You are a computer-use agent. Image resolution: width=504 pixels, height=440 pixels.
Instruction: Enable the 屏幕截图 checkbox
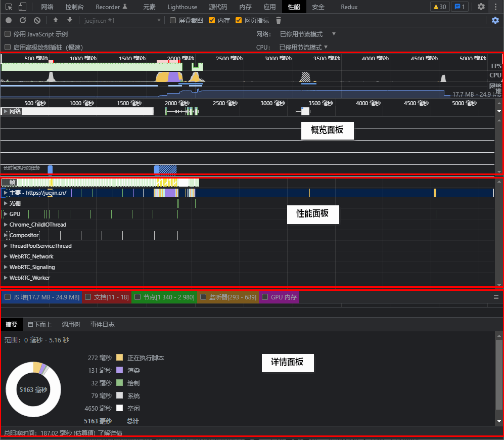tap(173, 20)
